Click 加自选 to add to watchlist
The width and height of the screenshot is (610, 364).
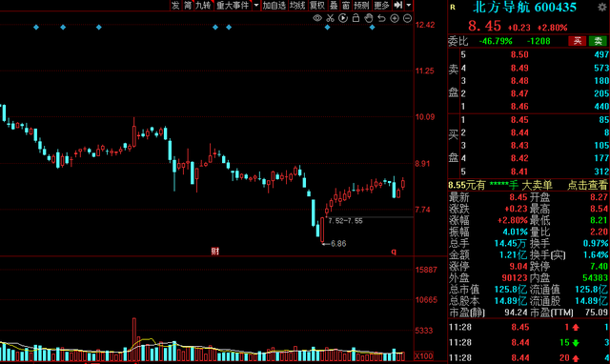(274, 5)
